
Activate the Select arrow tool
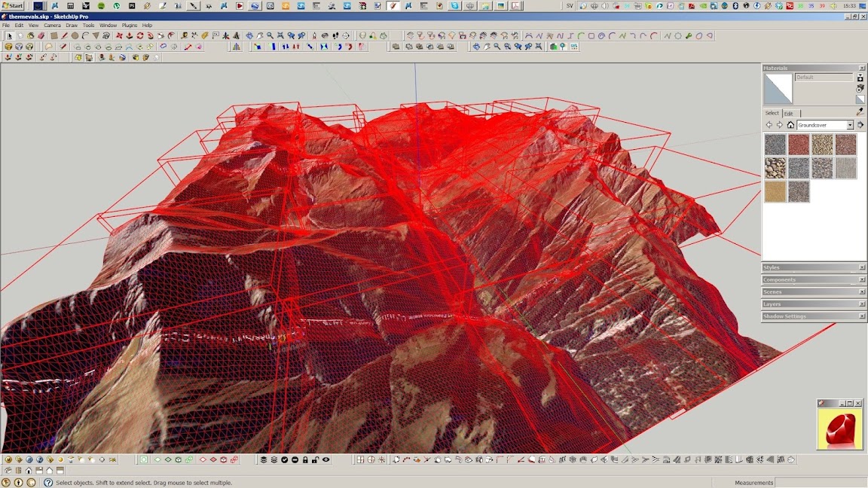(9, 35)
